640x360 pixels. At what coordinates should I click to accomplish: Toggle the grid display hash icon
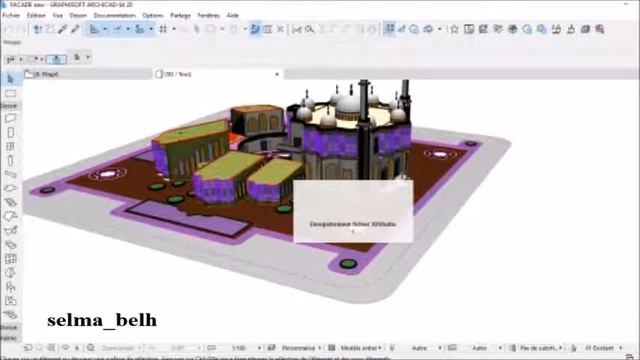coord(163,29)
